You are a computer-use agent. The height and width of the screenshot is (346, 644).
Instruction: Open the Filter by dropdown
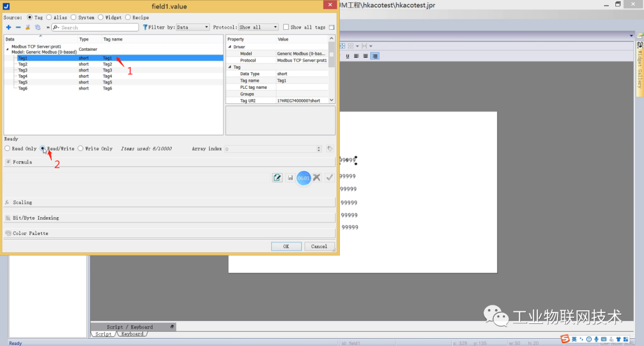pyautogui.click(x=192, y=27)
